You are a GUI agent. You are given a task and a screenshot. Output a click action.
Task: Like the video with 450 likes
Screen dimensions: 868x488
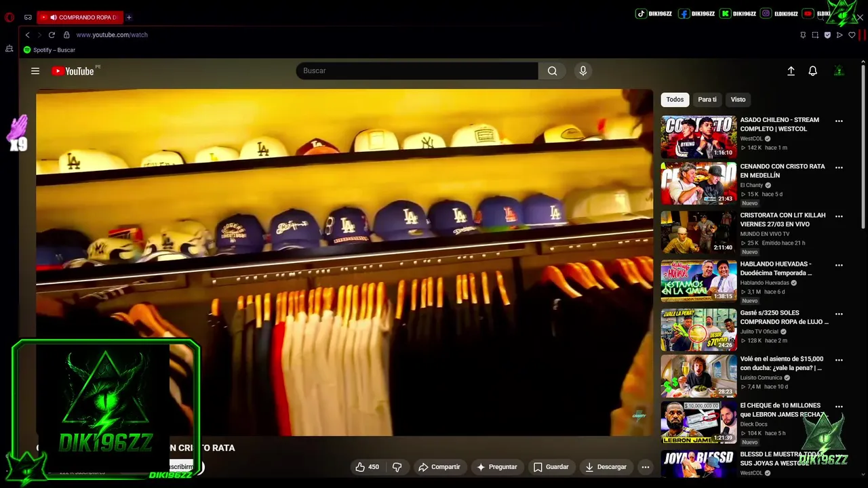368,467
